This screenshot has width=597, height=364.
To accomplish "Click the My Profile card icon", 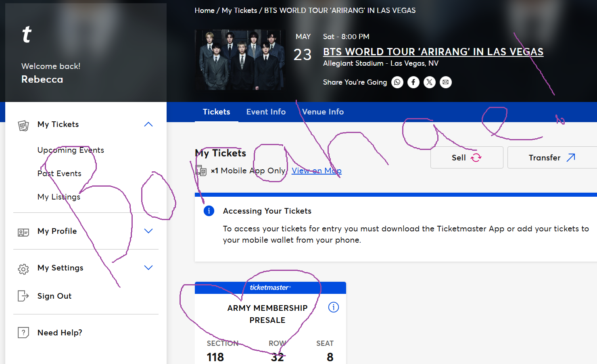I will [x=23, y=232].
